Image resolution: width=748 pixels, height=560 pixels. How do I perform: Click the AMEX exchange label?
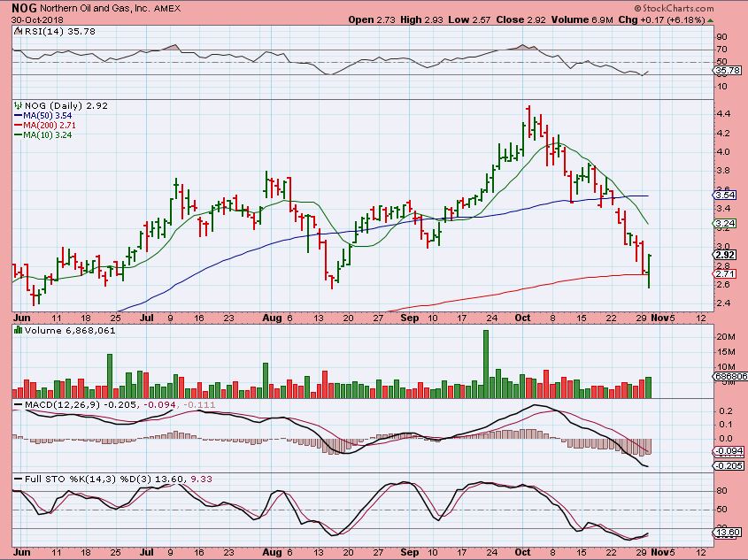click(167, 9)
